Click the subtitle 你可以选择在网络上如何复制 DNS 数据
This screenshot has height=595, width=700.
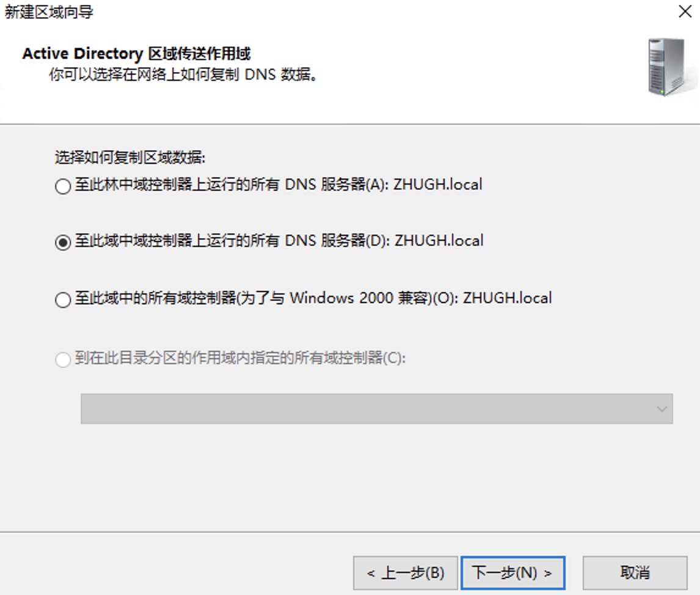(183, 74)
